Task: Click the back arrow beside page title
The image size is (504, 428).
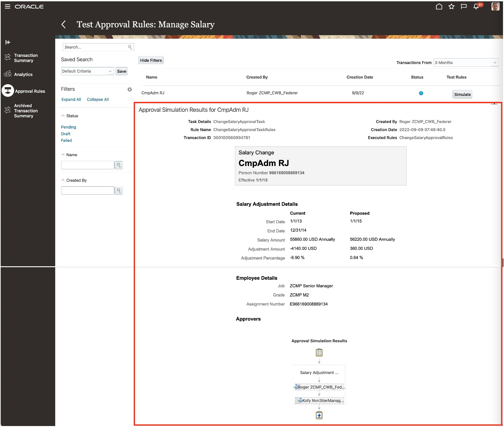Action: tap(64, 24)
